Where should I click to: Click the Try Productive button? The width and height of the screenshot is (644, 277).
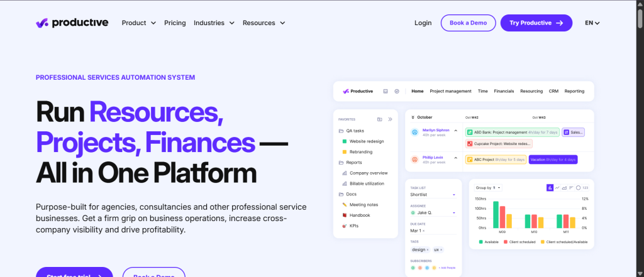click(536, 23)
